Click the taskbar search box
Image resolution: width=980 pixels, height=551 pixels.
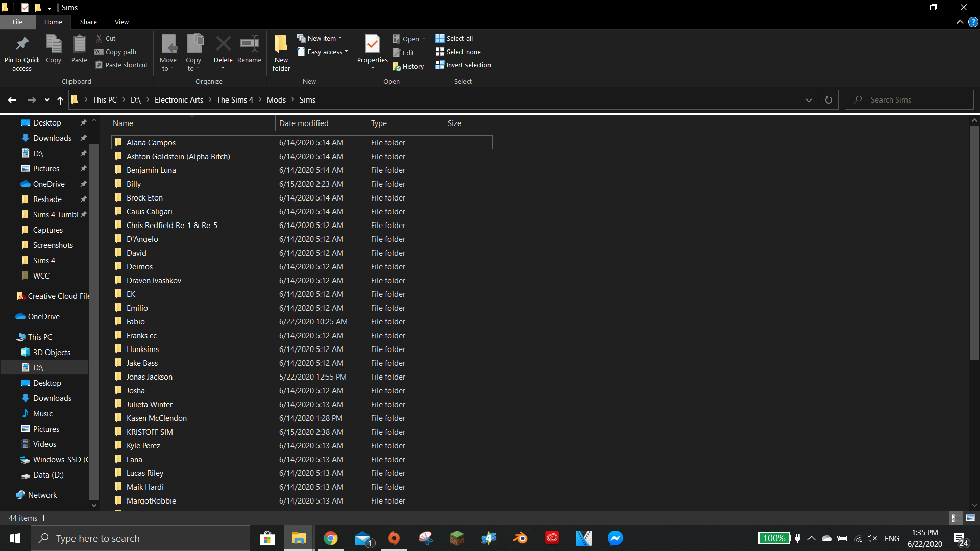coord(141,538)
